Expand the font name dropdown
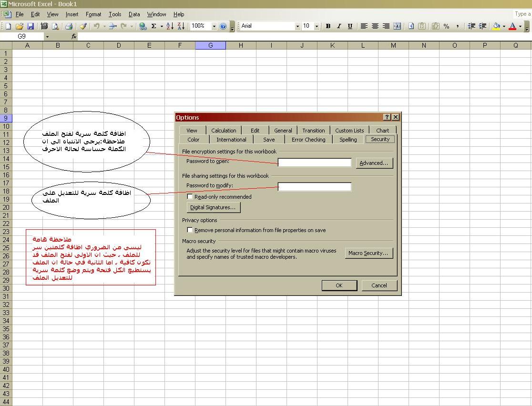 click(297, 26)
